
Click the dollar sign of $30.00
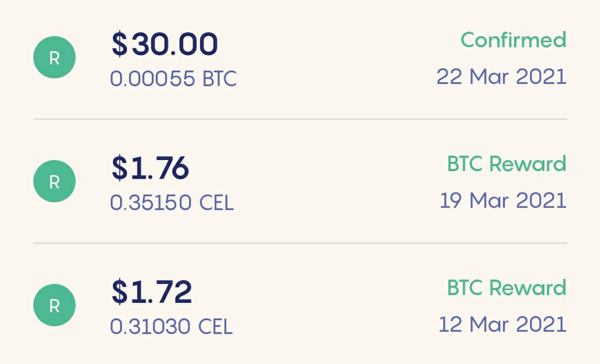pos(120,44)
